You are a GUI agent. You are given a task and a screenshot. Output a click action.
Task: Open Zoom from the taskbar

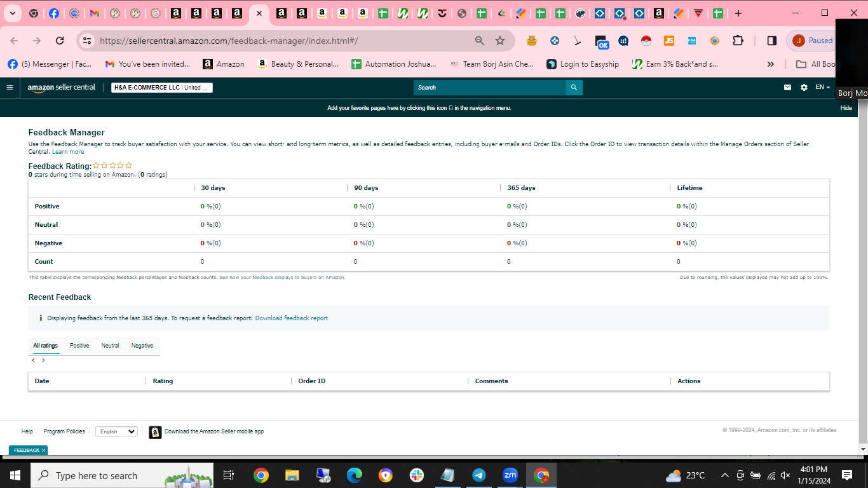tap(510, 475)
